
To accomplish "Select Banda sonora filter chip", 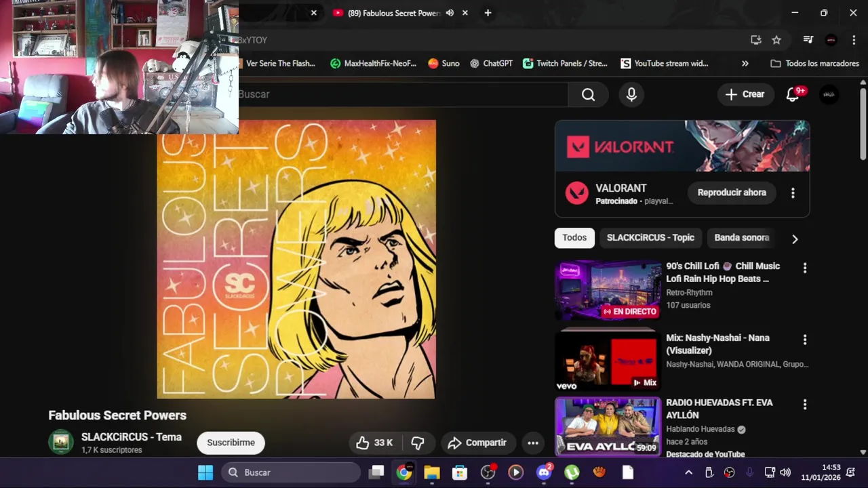I will 742,238.
